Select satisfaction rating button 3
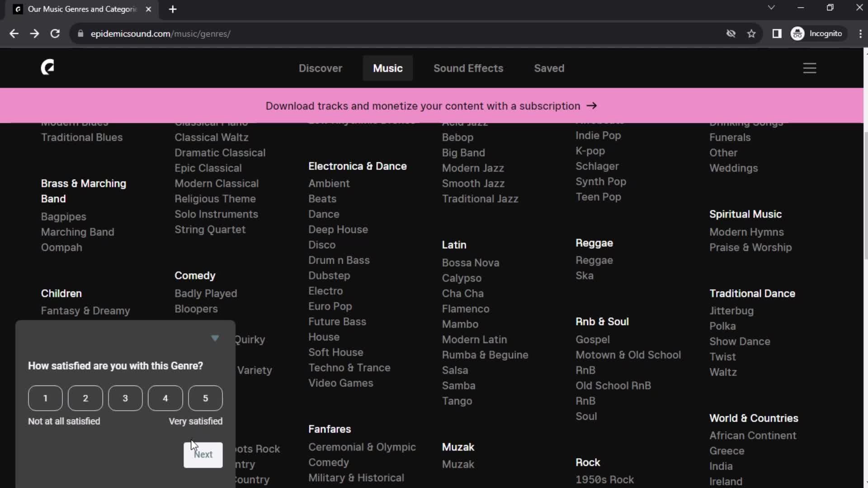 (125, 398)
